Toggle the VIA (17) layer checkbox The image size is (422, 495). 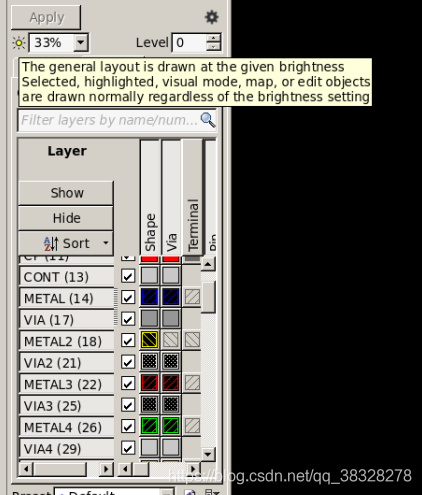[128, 319]
